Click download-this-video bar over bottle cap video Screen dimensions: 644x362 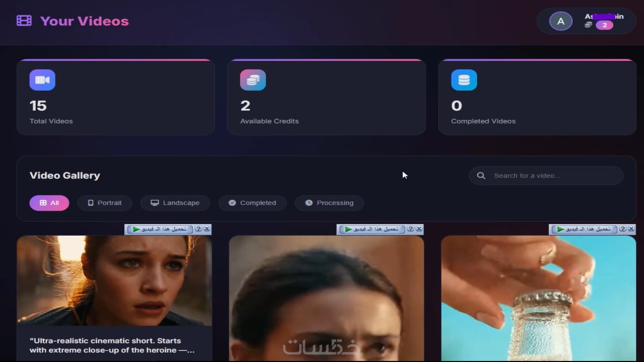[x=584, y=229]
